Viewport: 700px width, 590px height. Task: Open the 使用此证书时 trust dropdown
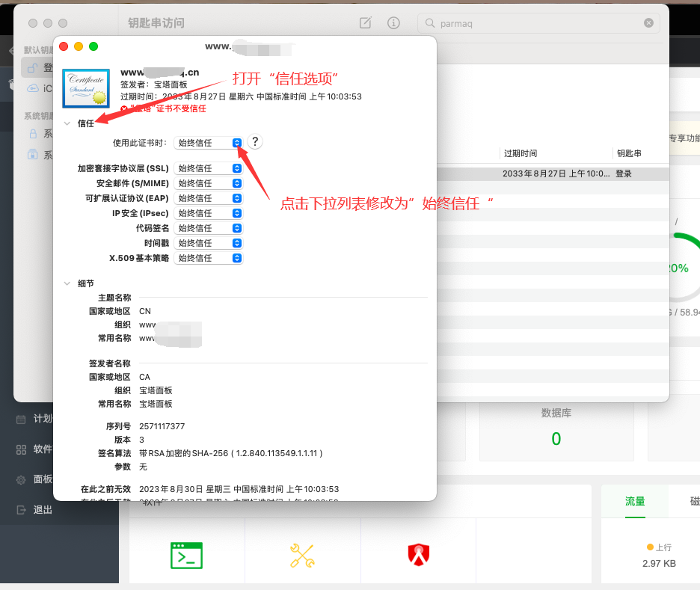pyautogui.click(x=209, y=143)
